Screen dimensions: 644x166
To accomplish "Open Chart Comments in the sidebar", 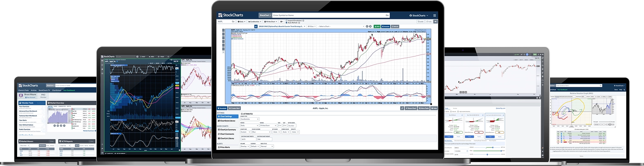I will pyautogui.click(x=227, y=134).
